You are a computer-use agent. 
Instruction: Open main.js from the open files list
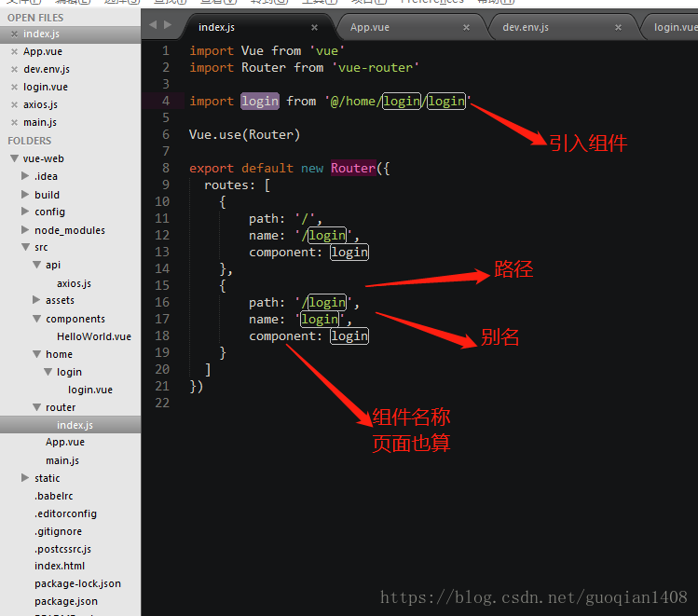(40, 122)
